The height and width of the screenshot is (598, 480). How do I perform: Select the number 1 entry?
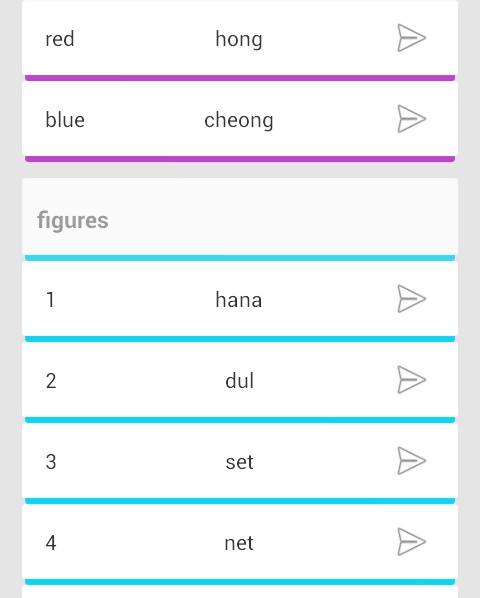tap(50, 300)
